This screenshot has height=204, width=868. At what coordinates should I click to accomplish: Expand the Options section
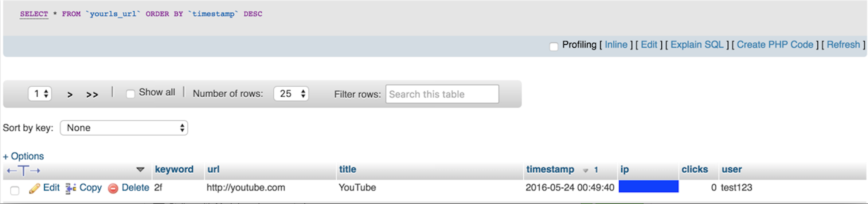23,156
